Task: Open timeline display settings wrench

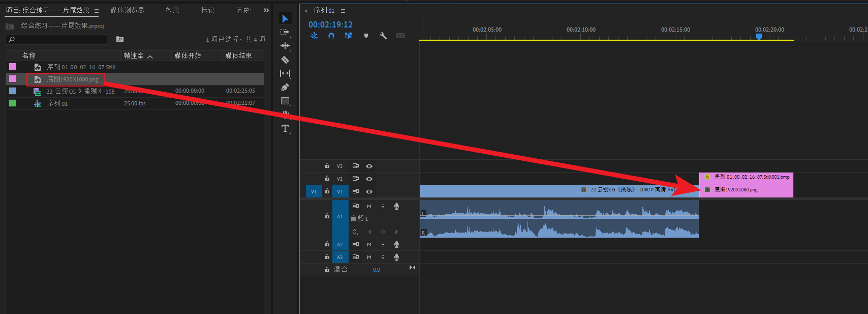Action: pyautogui.click(x=383, y=36)
